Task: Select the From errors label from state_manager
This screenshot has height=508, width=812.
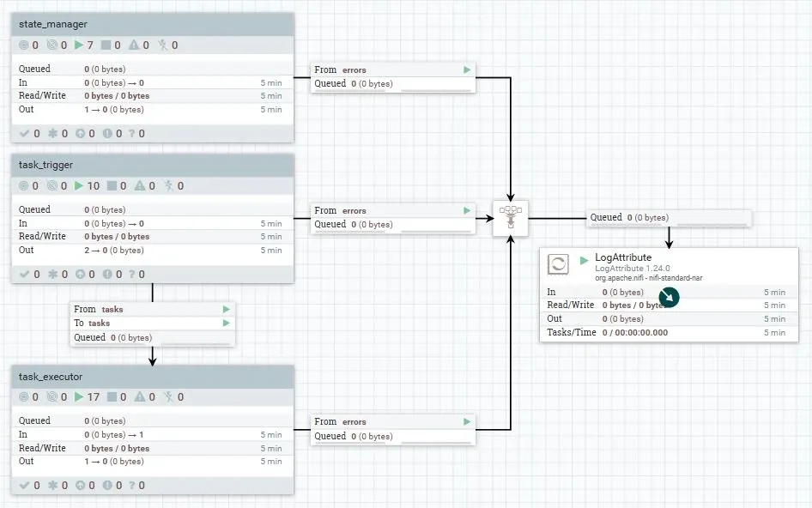Action: click(340, 70)
